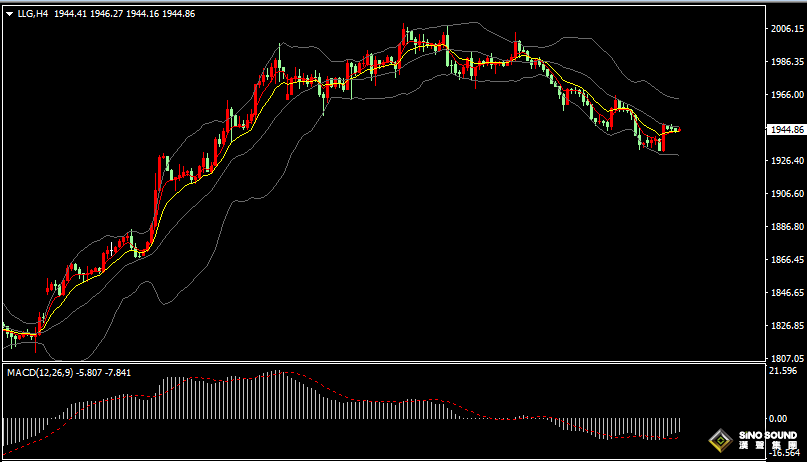Click the 1807.05 price axis label
Image resolution: width=807 pixels, height=462 pixels.
[x=786, y=357]
